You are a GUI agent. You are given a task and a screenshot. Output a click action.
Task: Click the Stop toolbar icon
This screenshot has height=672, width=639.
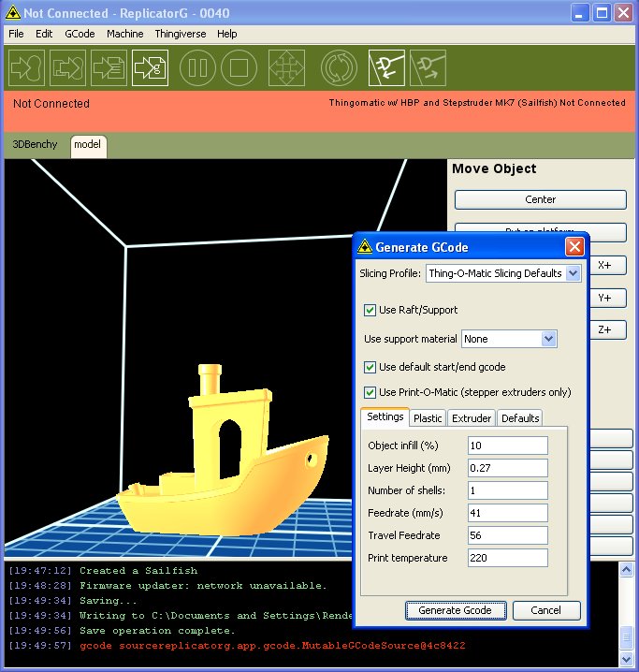[x=239, y=67]
